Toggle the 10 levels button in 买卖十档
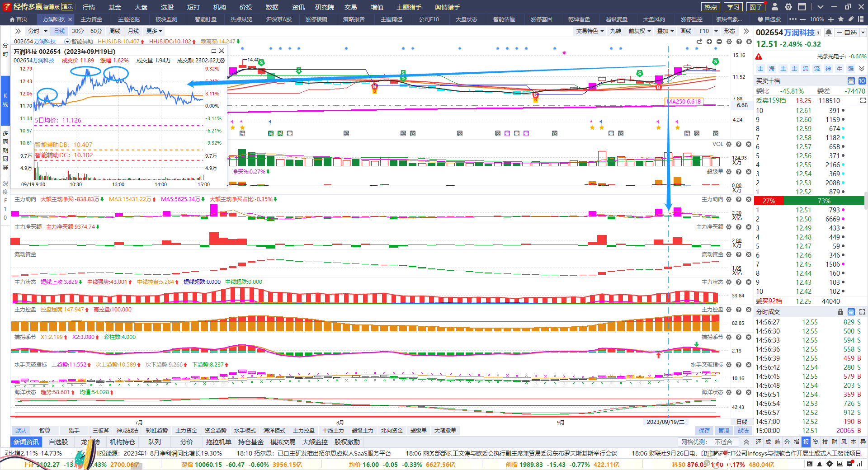The height and width of the screenshot is (470, 868). 862,81
